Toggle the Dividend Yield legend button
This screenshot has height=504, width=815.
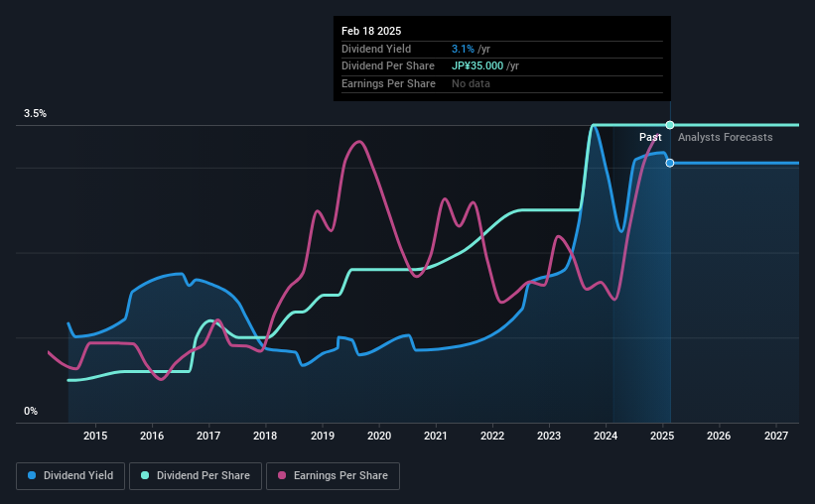(x=70, y=476)
